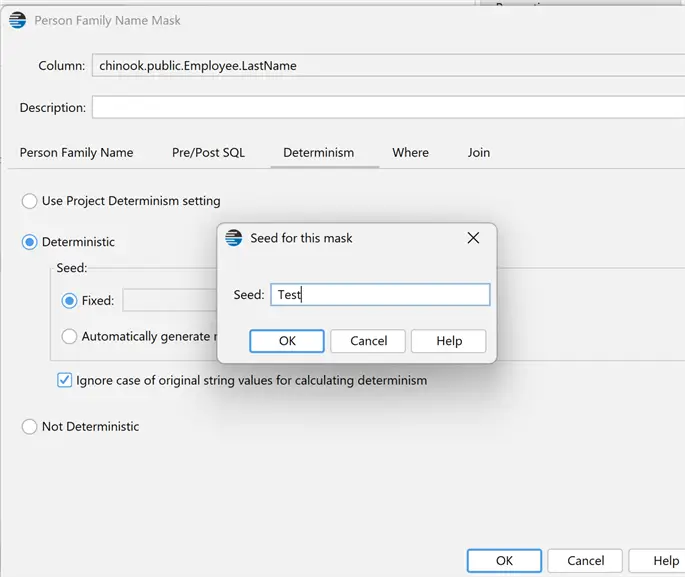685x577 pixels.
Task: Toggle Ignore case of original string values checkbox
Action: (x=65, y=380)
